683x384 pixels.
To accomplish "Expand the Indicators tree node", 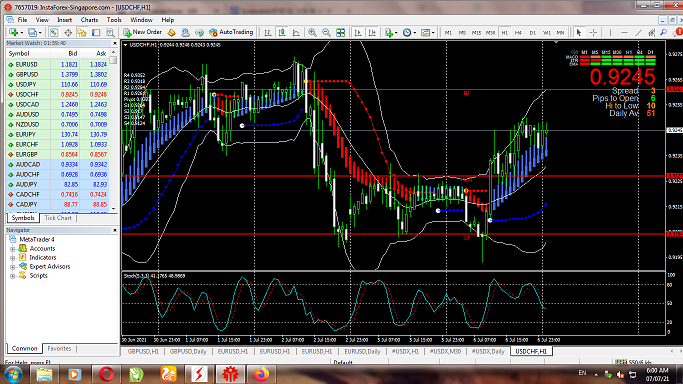I will coord(13,258).
